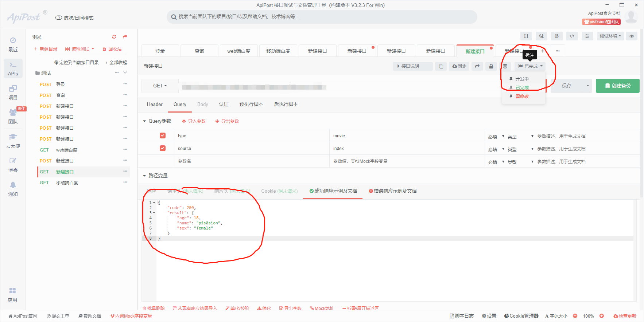Open the 通知 notifications sidebar item

pyautogui.click(x=13, y=189)
